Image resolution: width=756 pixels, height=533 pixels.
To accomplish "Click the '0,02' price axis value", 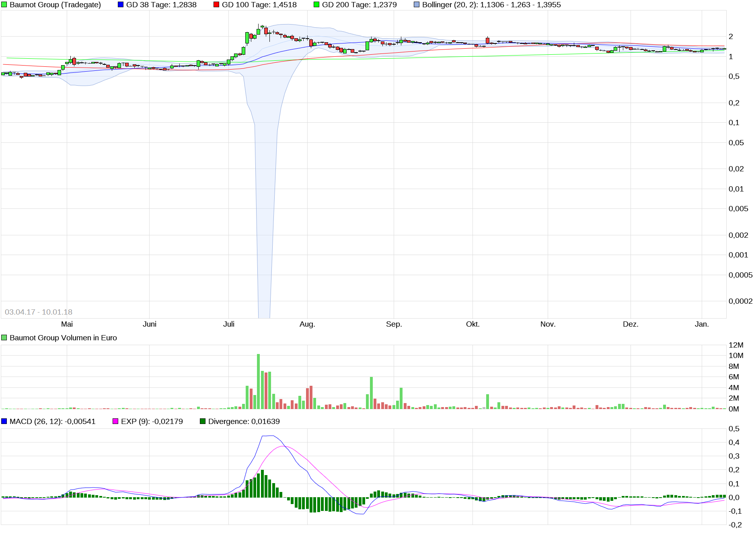I will (736, 169).
